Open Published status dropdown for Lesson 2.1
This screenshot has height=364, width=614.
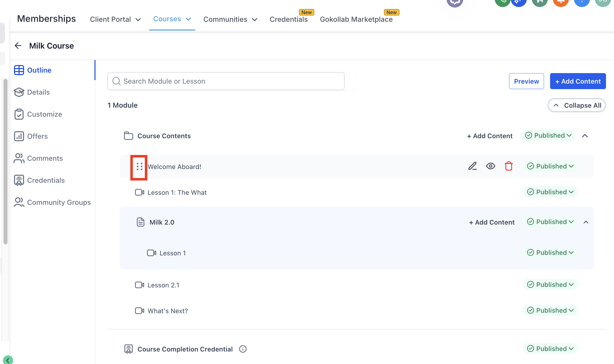tap(550, 285)
